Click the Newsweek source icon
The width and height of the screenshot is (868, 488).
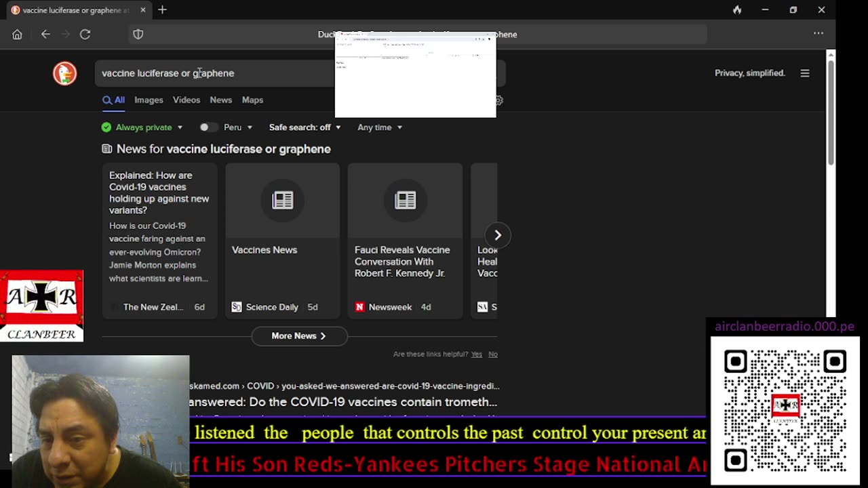(x=359, y=307)
